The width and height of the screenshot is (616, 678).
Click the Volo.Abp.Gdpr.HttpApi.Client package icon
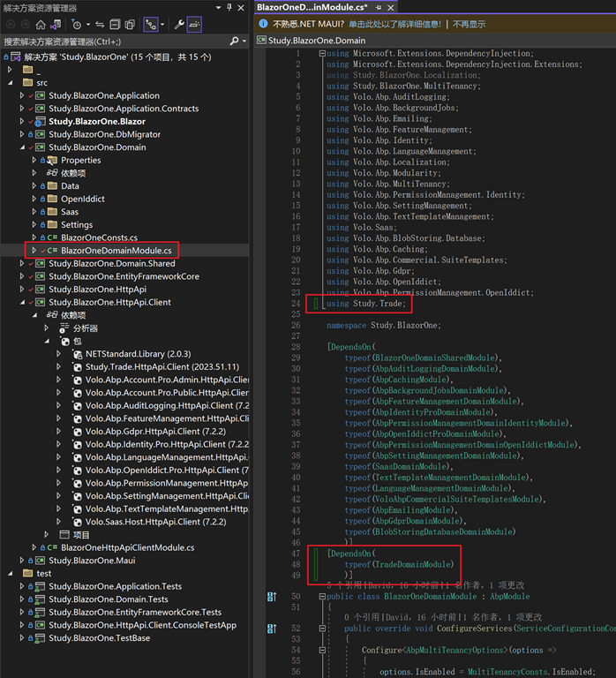[x=78, y=432]
